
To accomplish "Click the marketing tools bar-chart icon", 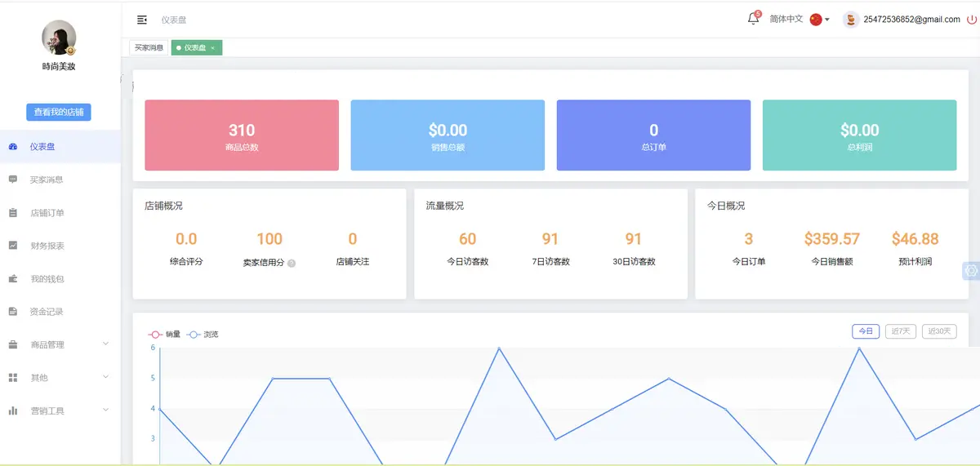I will (13, 411).
